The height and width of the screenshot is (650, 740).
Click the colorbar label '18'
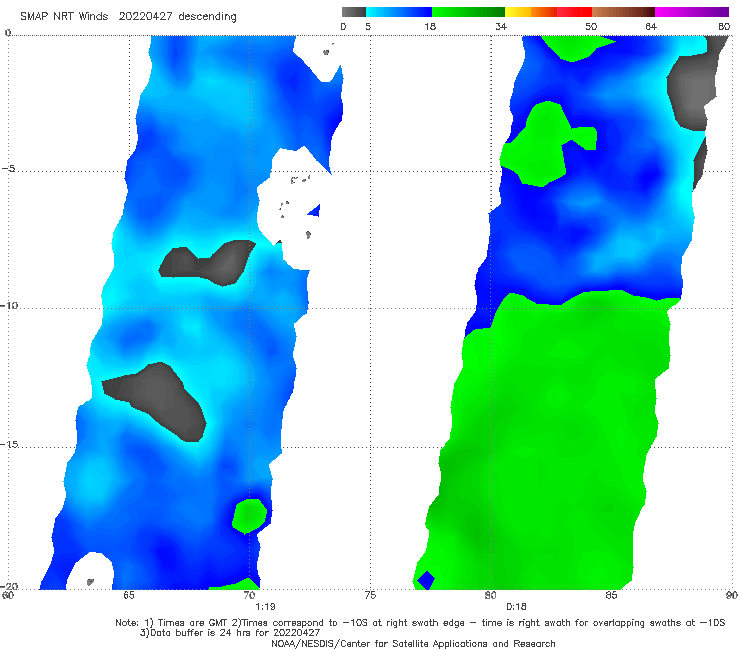pos(430,26)
